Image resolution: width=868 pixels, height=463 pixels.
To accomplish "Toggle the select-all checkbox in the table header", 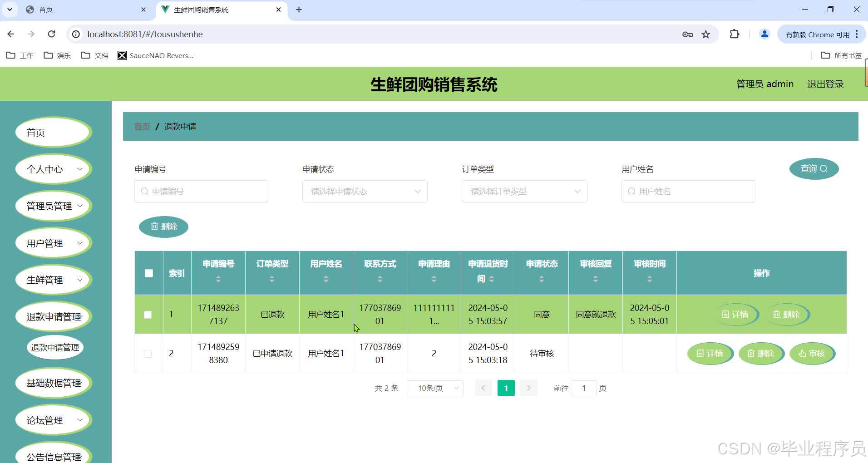I will click(149, 273).
